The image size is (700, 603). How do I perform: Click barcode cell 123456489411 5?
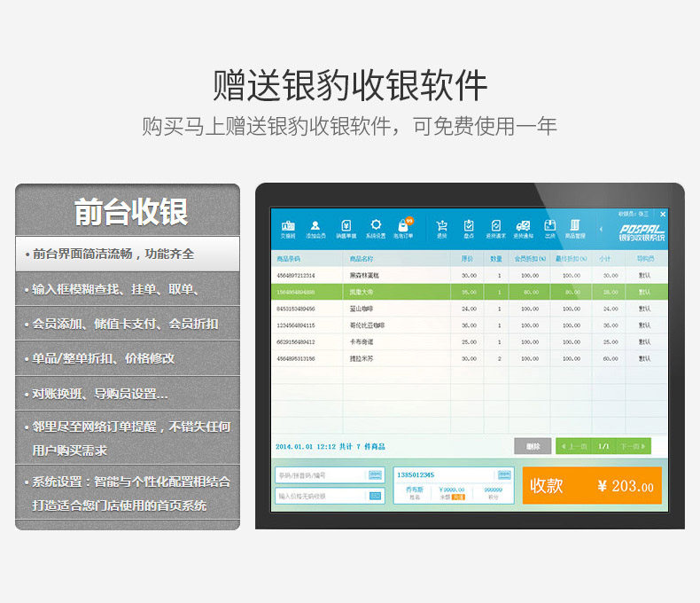tap(296, 325)
